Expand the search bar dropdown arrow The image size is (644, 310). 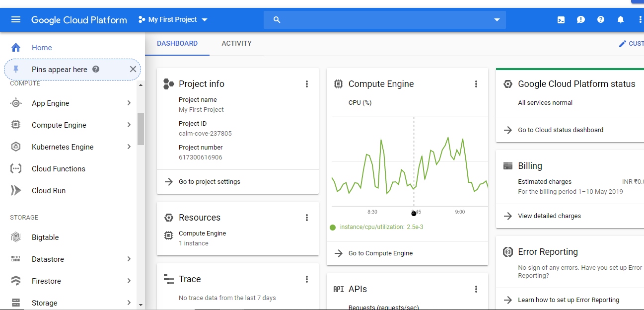[x=497, y=20]
